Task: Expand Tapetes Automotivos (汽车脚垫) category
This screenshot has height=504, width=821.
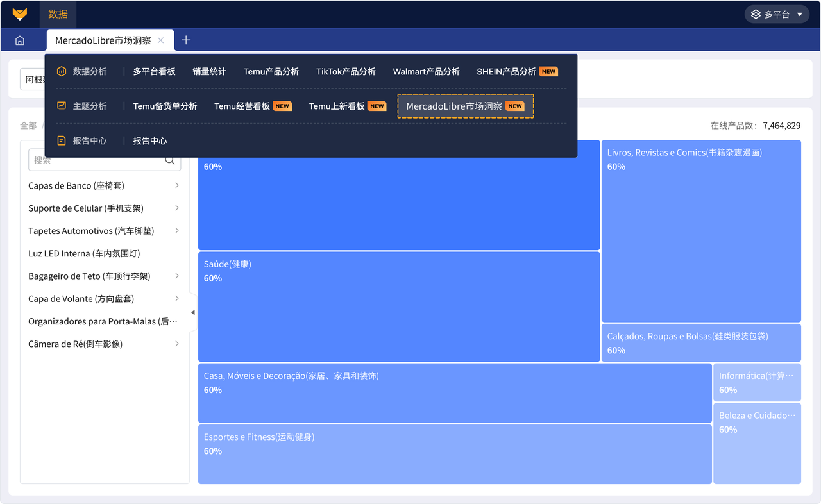Action: pyautogui.click(x=177, y=230)
